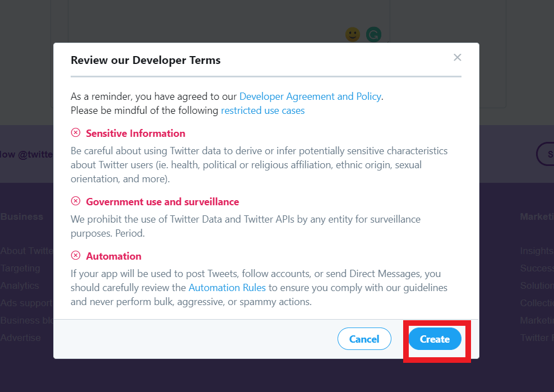Image resolution: width=554 pixels, height=392 pixels.
Task: Open the restricted use cases link
Action: [x=262, y=110]
